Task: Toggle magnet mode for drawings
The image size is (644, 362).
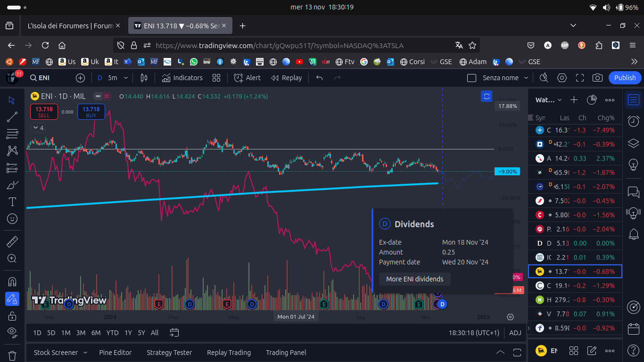Action: [12, 282]
